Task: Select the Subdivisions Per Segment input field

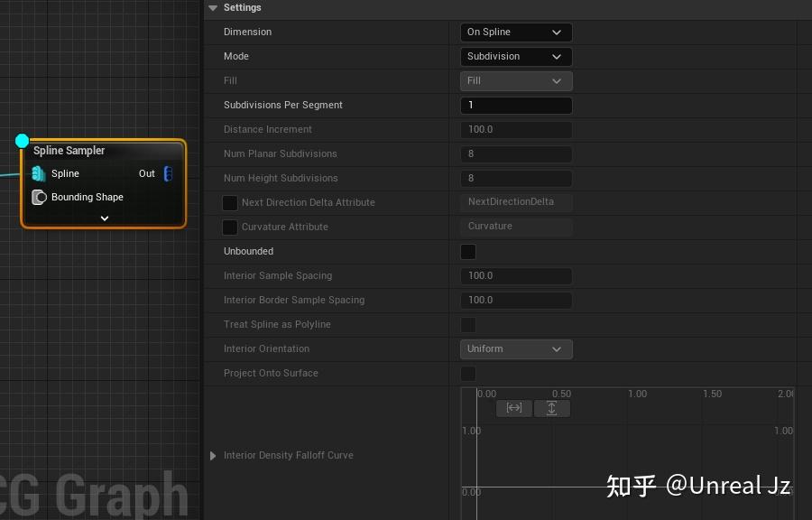Action: [515, 105]
